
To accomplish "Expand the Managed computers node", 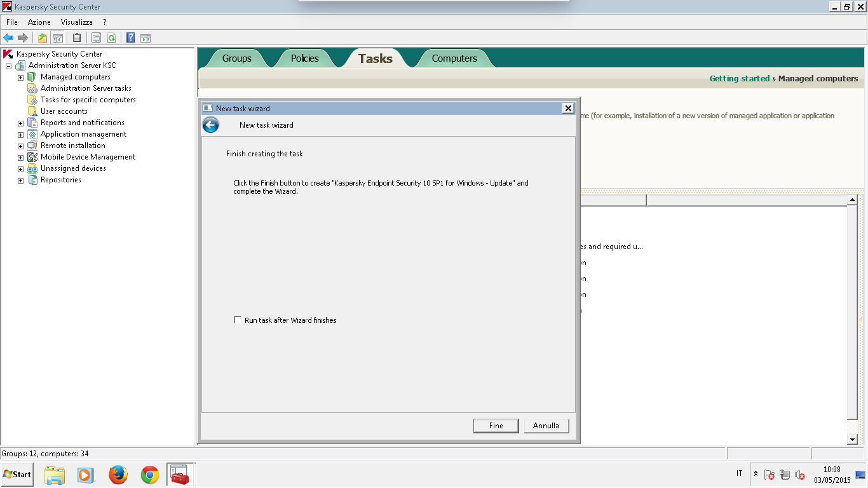I will pyautogui.click(x=20, y=77).
